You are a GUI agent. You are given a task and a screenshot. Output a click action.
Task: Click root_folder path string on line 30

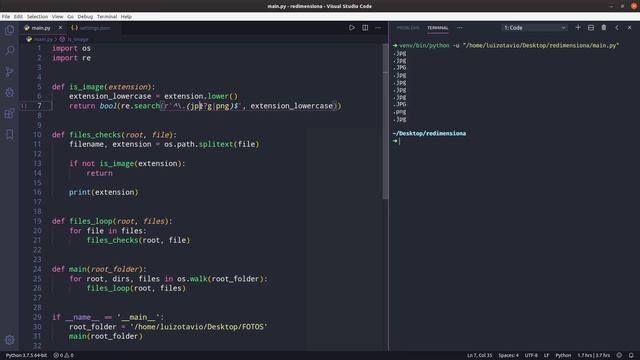[198, 327]
